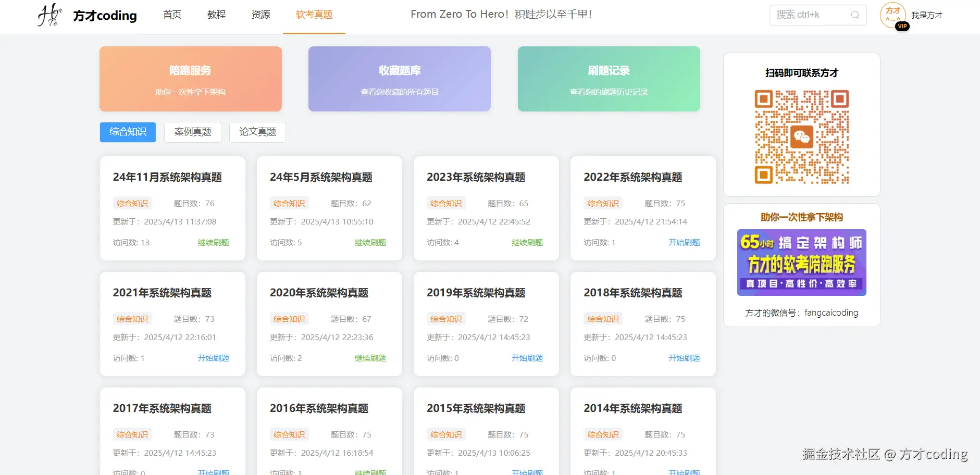
Task: Click 继续刷题 on 2020年系统架构真题
Action: point(370,358)
